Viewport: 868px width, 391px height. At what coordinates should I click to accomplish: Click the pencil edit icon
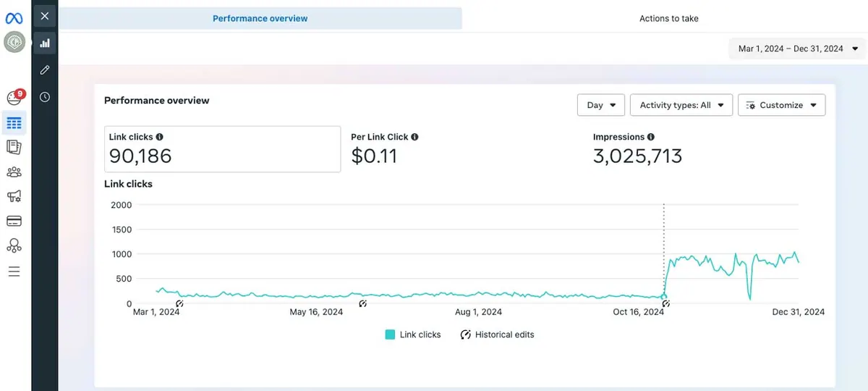click(45, 70)
